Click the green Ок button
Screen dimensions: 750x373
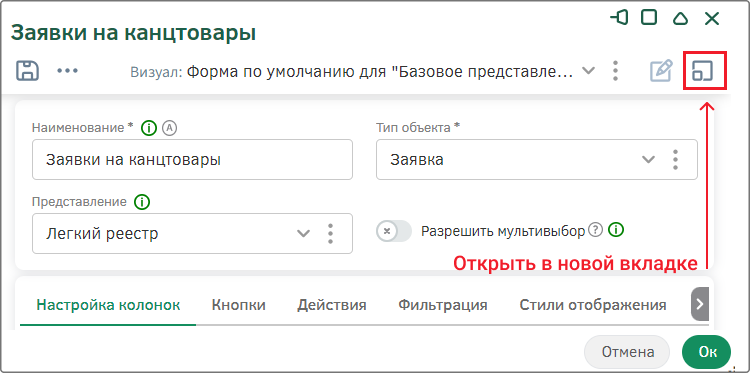[x=707, y=352]
